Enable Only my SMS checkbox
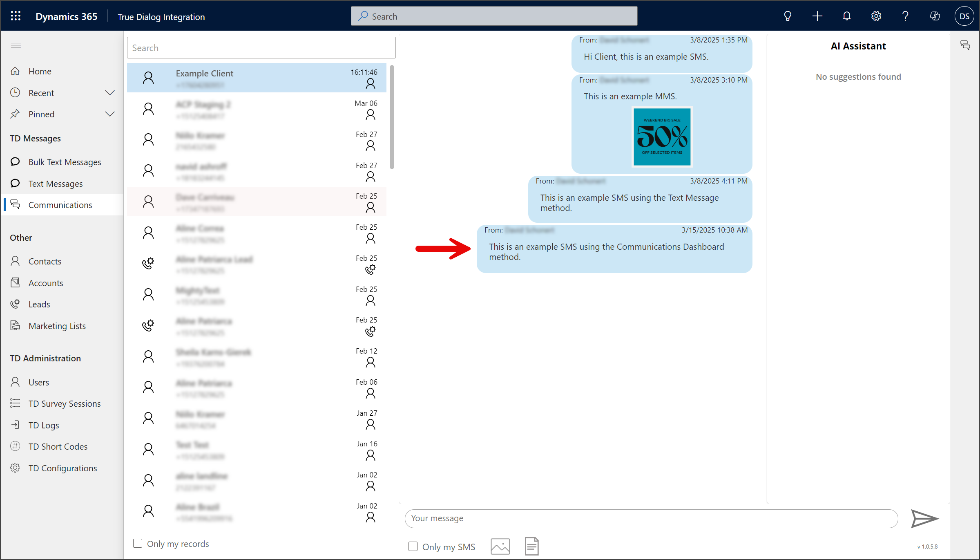Screen dimensions: 980x560 click(413, 547)
